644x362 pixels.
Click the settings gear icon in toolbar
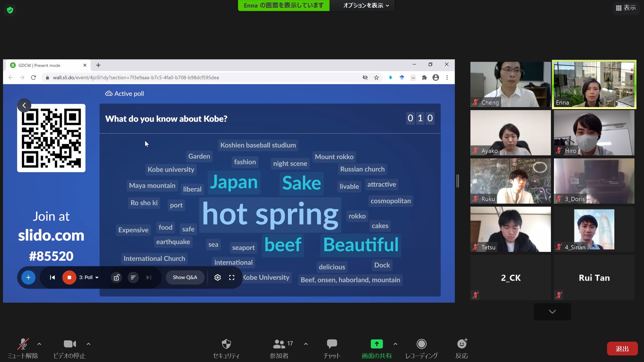[217, 277]
